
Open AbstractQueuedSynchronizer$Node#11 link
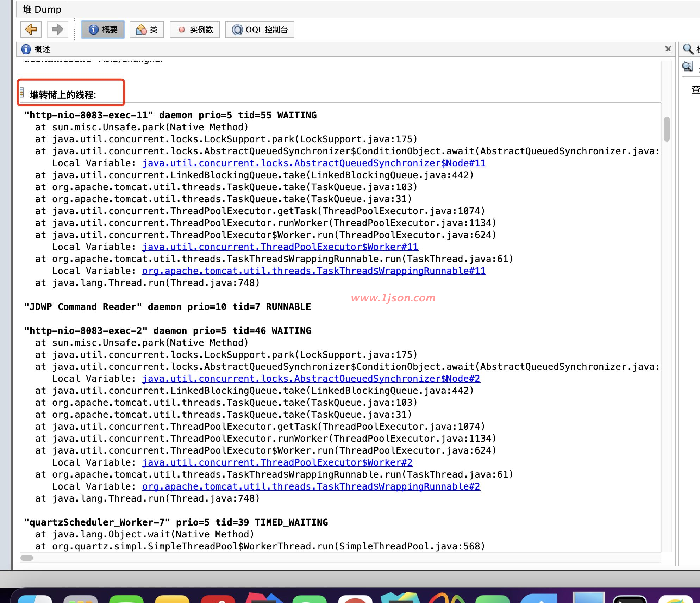(x=314, y=163)
